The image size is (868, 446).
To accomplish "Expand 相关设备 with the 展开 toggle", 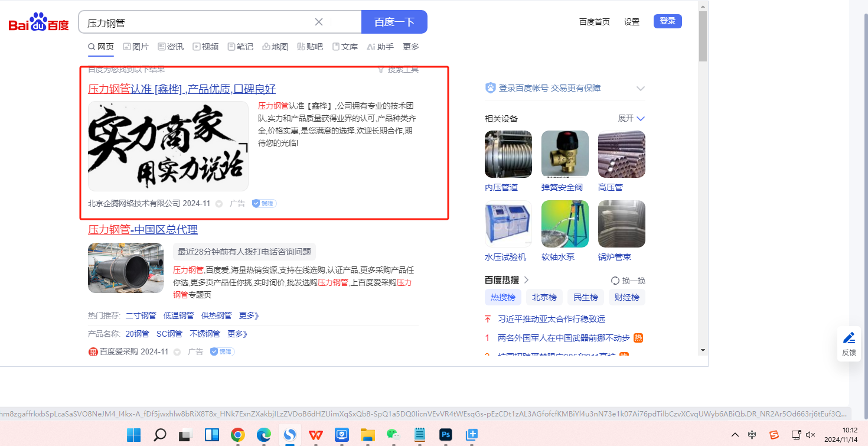I will tap(631, 118).
